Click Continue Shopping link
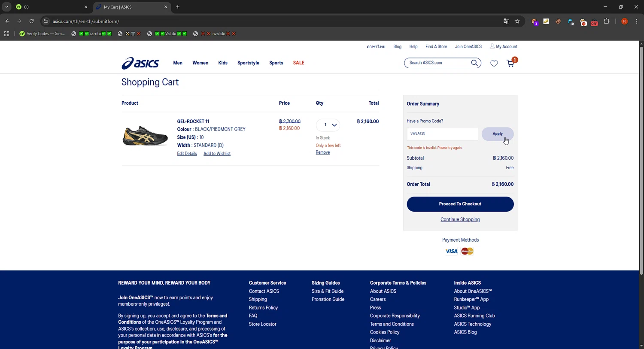 (x=460, y=220)
